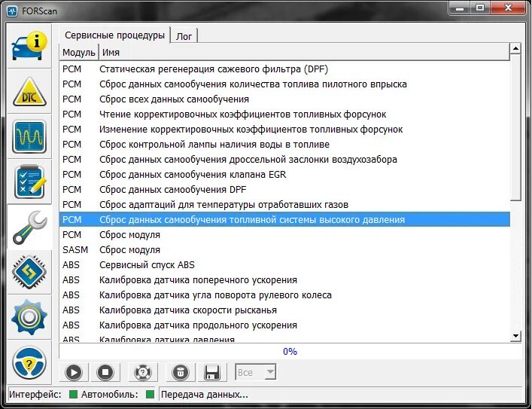Click the Автомобиль: status bar label
Image resolution: width=532 pixels, height=409 pixels.
coord(110,395)
